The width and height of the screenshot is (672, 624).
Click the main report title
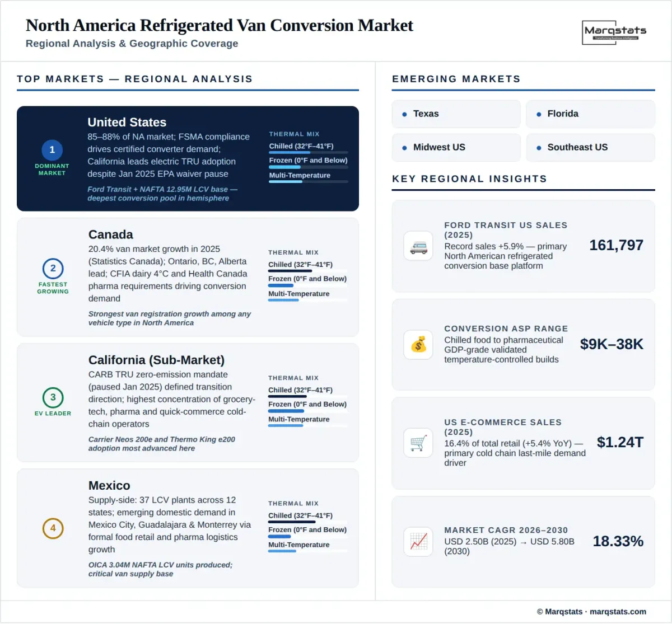pos(220,25)
